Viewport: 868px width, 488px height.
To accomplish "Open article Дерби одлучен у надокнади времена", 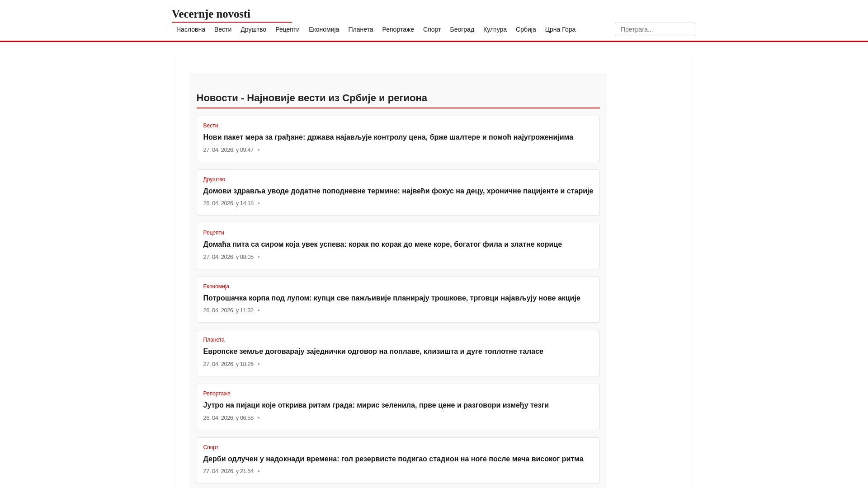I will point(393,459).
